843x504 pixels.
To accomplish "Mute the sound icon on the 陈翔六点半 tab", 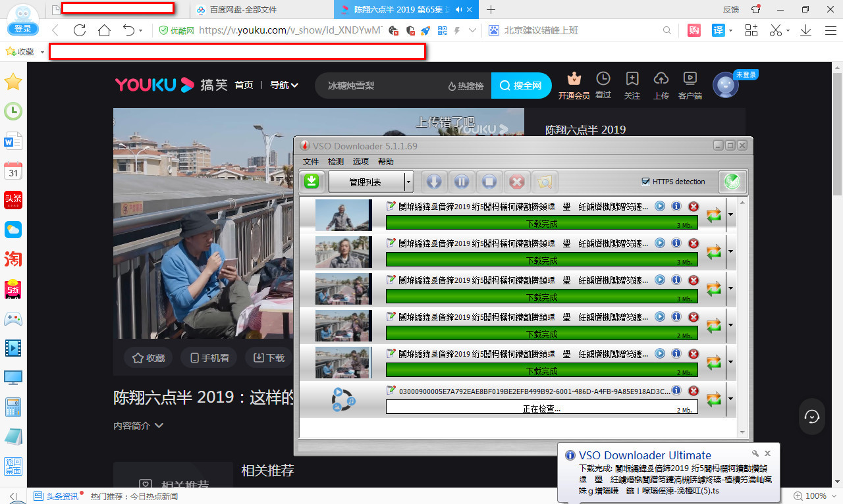I will click(459, 10).
